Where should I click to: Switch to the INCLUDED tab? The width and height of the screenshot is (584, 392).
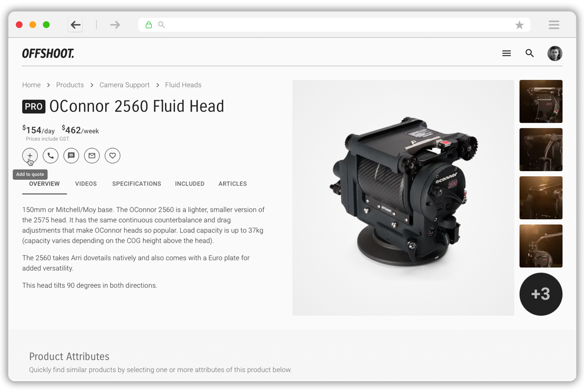[190, 184]
